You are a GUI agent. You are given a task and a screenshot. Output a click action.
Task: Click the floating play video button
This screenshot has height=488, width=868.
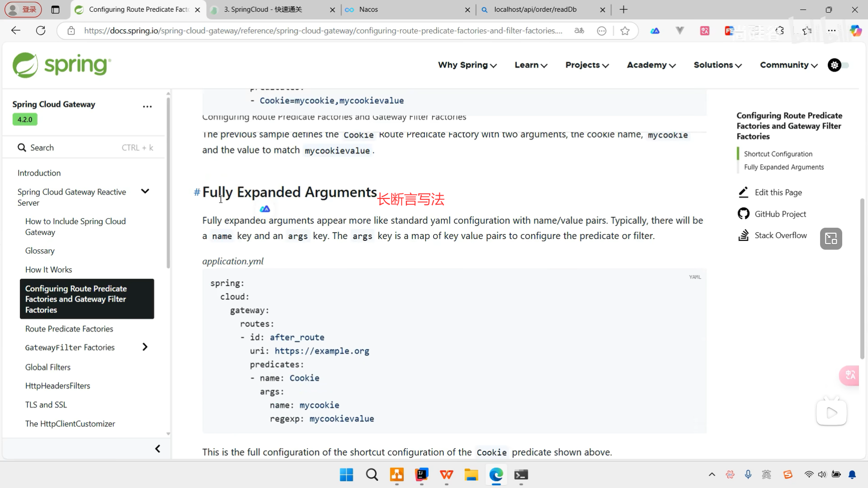click(x=831, y=413)
